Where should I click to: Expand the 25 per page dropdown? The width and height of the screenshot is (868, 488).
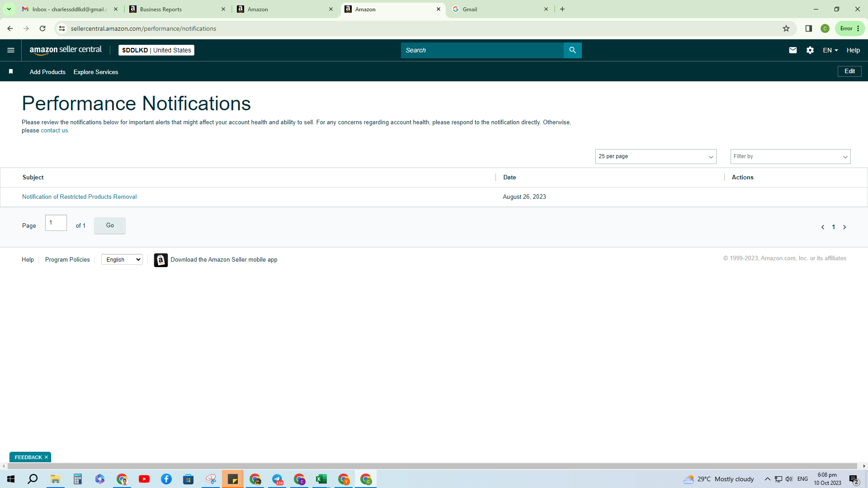tap(656, 156)
